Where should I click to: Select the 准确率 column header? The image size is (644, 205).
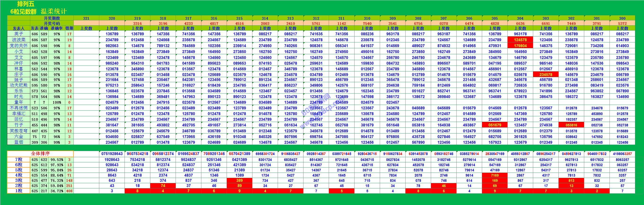click(x=57, y=29)
